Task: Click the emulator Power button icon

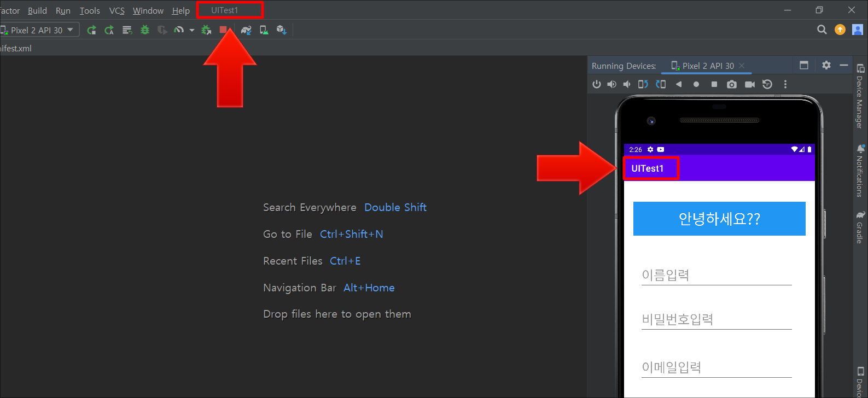Action: [x=597, y=84]
